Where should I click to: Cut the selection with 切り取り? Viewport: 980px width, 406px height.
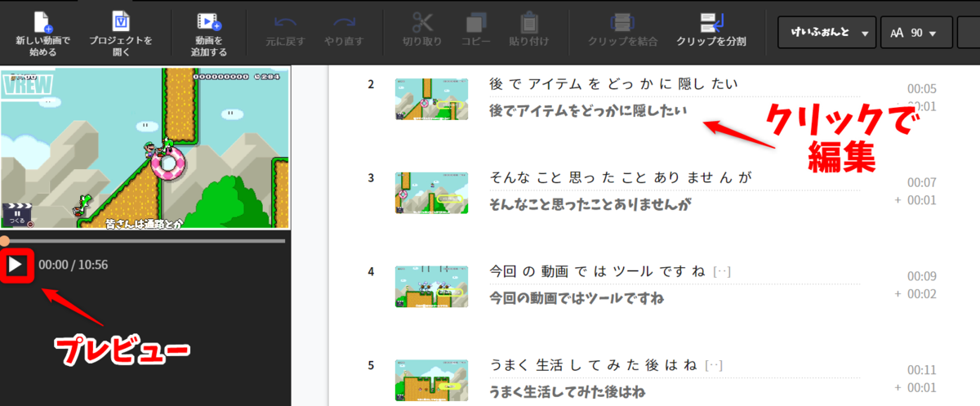[422, 30]
